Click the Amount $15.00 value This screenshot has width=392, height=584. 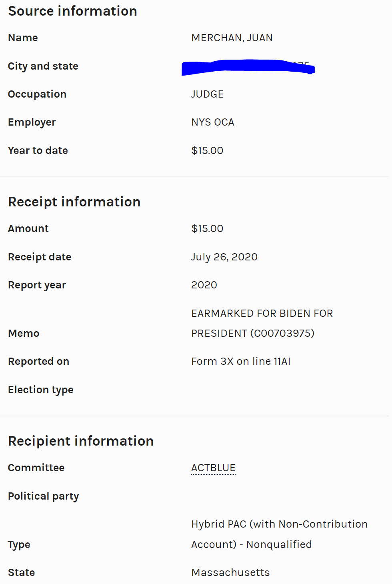pyautogui.click(x=207, y=229)
